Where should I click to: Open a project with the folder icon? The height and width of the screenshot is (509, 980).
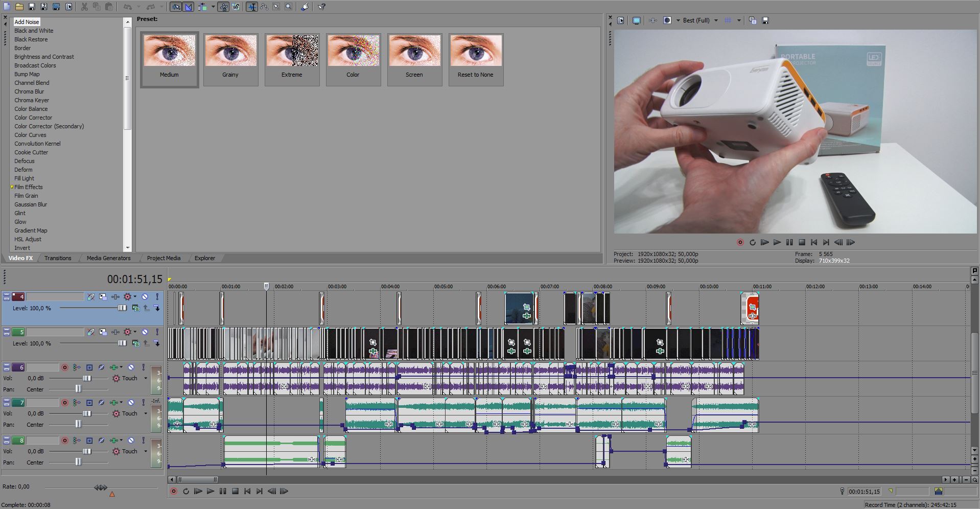tap(19, 7)
